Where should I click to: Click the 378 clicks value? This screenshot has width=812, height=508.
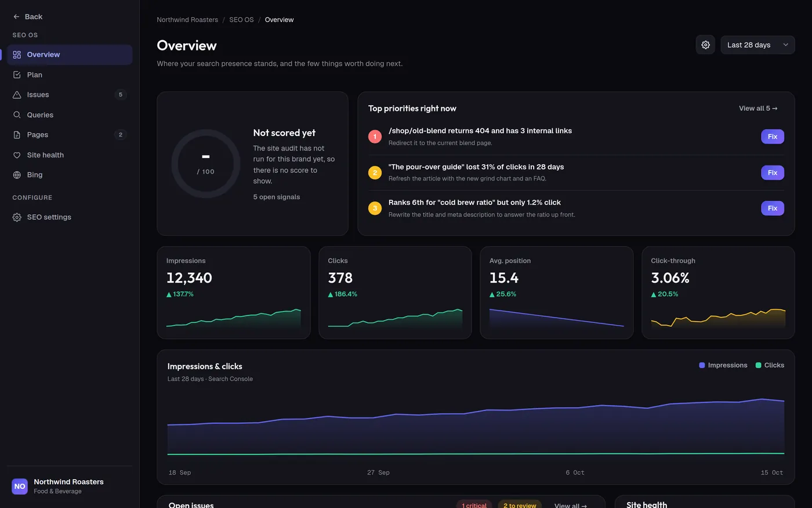coord(340,278)
